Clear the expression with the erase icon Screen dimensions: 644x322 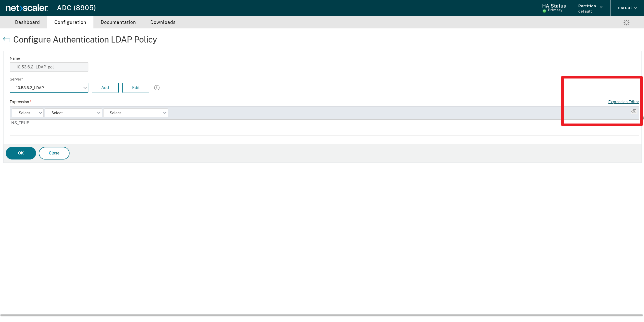click(633, 111)
